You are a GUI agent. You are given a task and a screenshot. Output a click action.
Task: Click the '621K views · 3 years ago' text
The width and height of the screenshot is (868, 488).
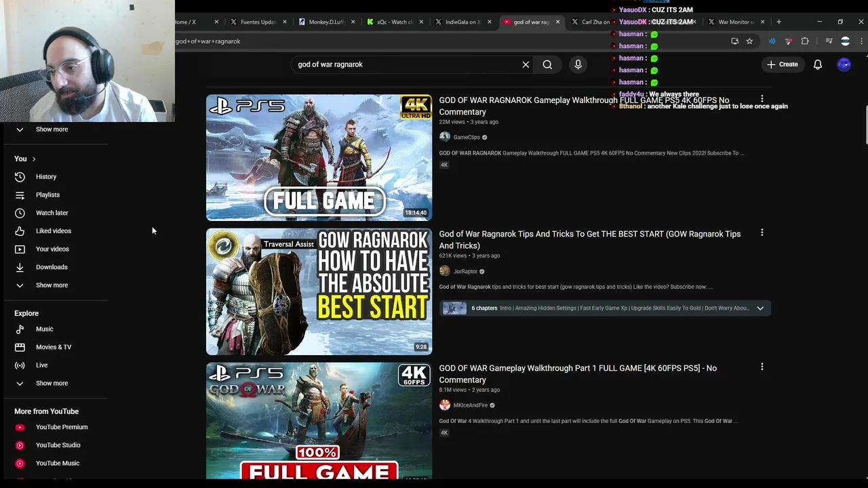469,256
